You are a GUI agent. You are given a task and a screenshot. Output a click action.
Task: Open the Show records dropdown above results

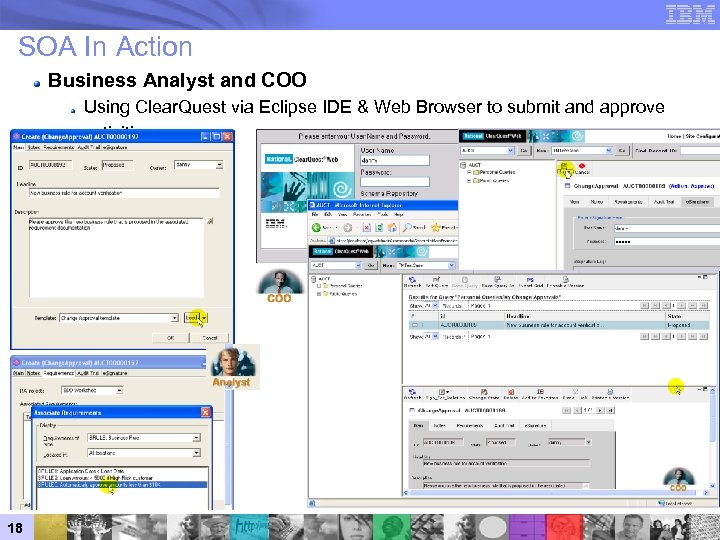(x=430, y=306)
